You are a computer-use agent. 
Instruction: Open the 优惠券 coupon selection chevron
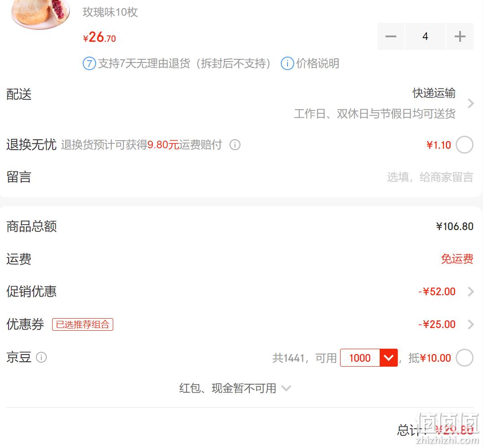[x=470, y=324]
